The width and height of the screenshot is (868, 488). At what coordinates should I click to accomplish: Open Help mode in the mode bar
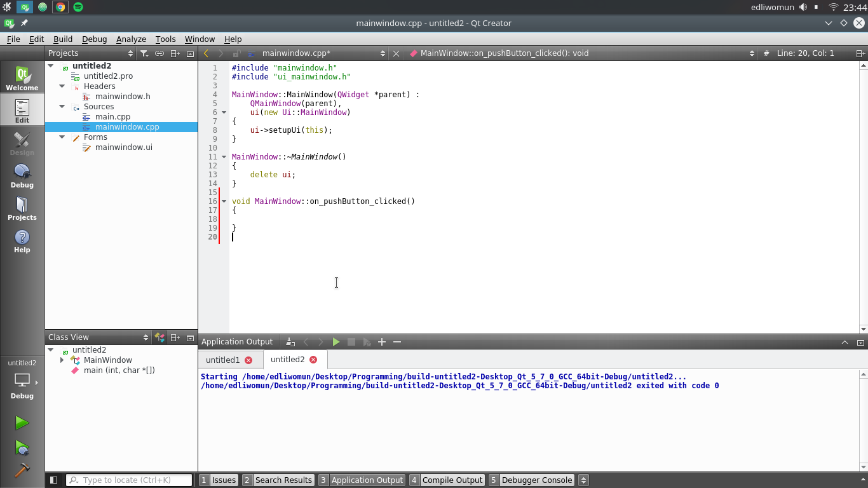tap(22, 240)
